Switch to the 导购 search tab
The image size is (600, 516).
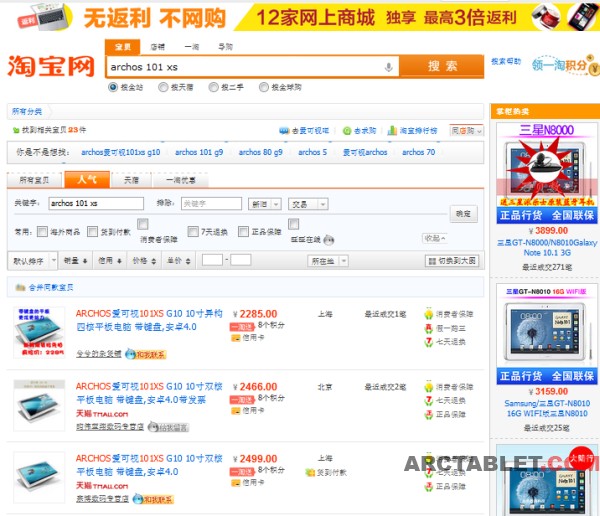pyautogui.click(x=225, y=47)
